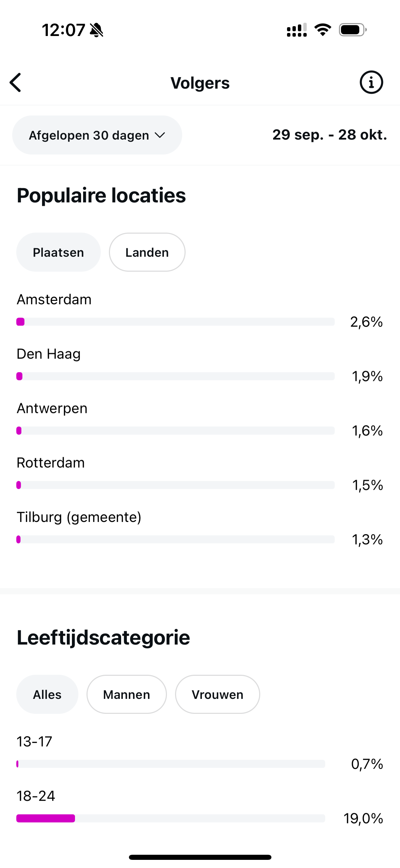
Task: Switch to the Vrouwen tab
Action: 217,694
